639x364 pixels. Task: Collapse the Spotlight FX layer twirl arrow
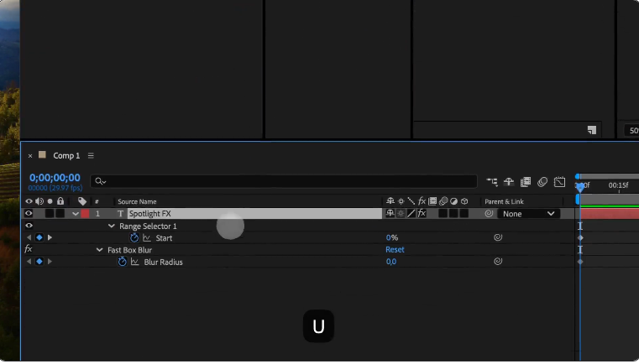coord(76,214)
